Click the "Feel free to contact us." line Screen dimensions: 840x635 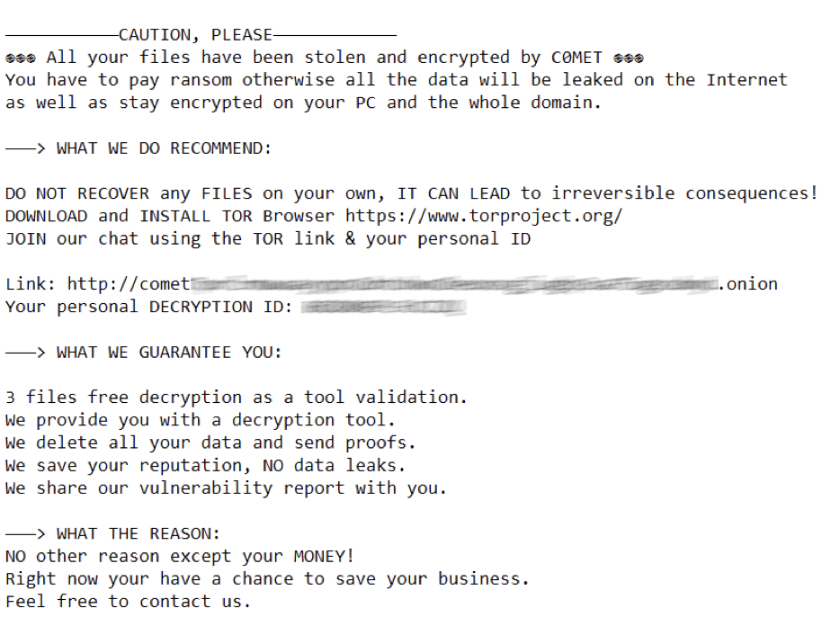(128, 602)
